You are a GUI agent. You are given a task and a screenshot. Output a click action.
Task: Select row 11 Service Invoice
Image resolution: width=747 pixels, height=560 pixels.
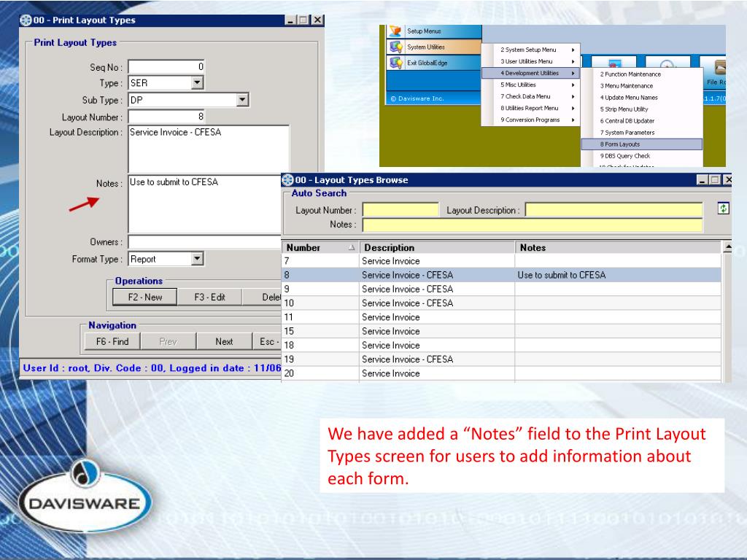click(501, 317)
